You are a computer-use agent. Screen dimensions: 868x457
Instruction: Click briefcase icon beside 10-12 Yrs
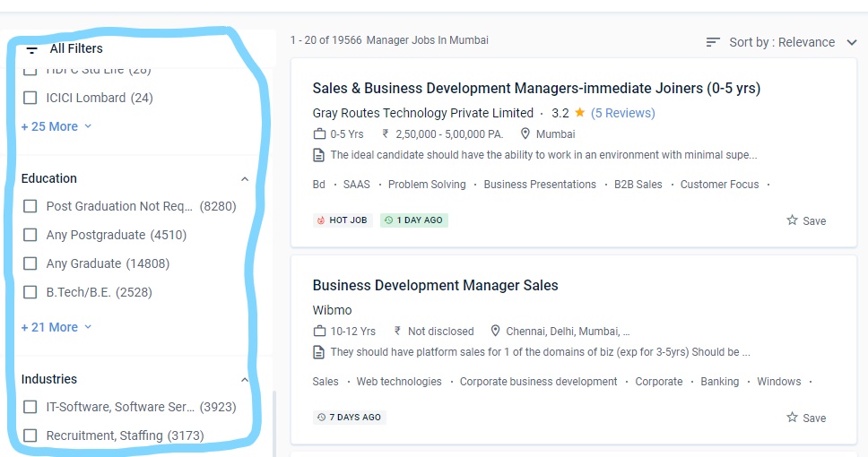click(x=319, y=331)
